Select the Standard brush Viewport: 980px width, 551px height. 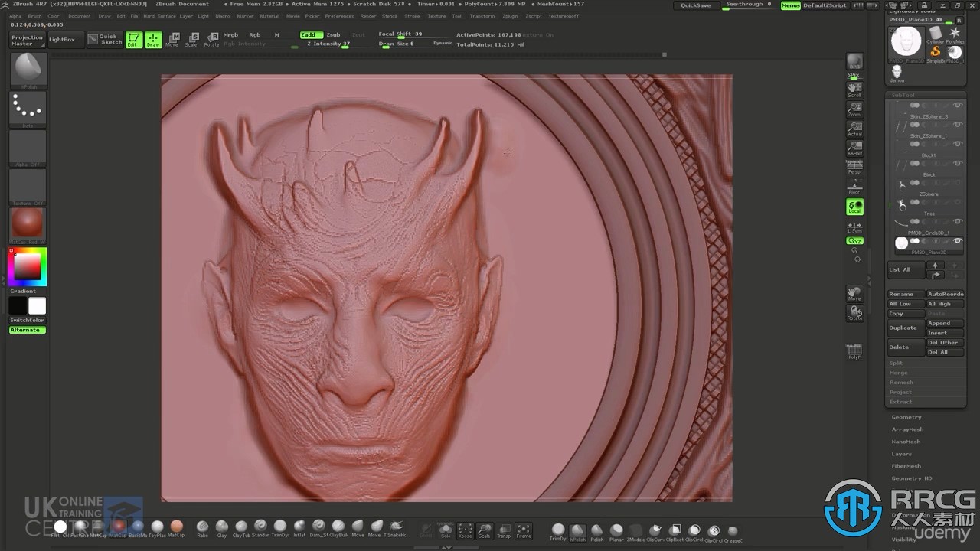tap(260, 528)
